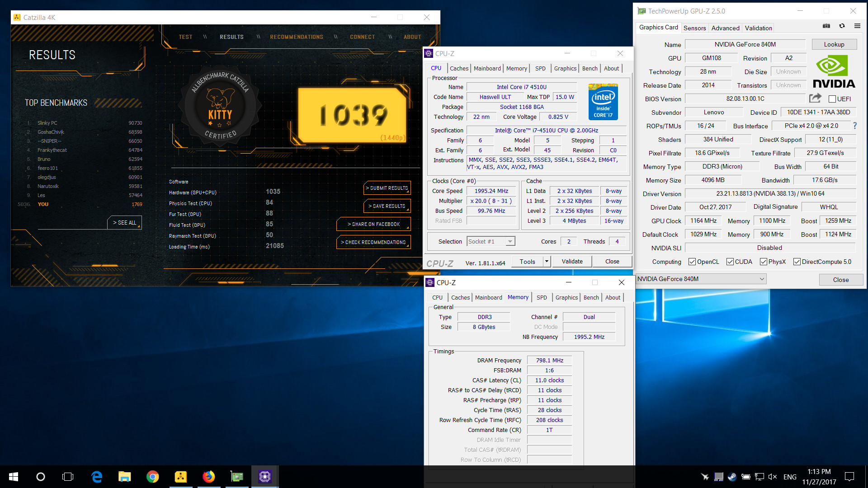Screen dimensions: 868x488
Task: Click the Close button in GPU-Z
Action: (x=841, y=280)
